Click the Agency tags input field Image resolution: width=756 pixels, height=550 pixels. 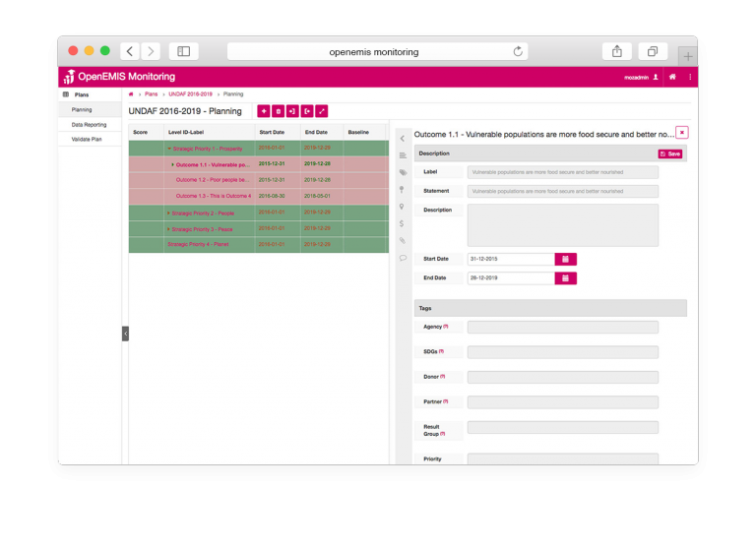(x=562, y=327)
